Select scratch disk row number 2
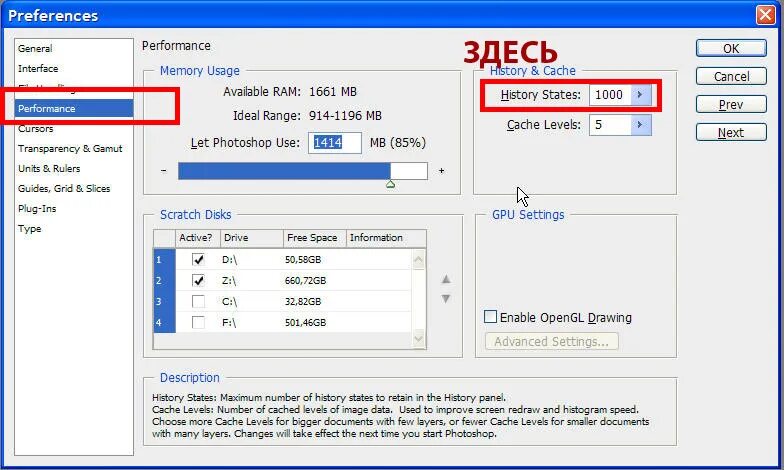Viewport: 784px width, 470px height. pos(164,280)
